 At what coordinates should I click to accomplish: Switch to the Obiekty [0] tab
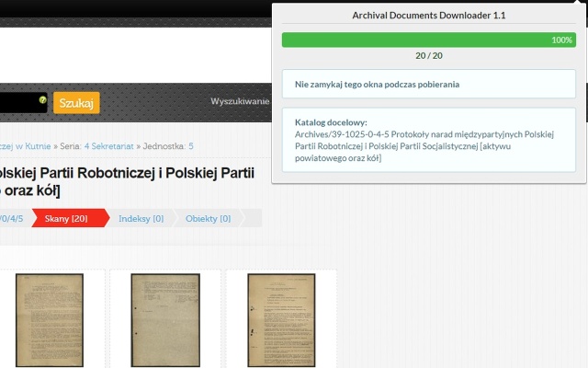tap(209, 219)
